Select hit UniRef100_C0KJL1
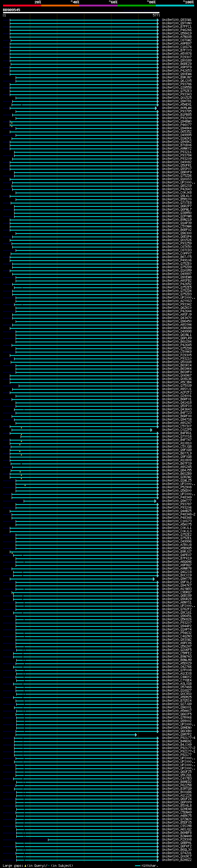 (177, 528)
